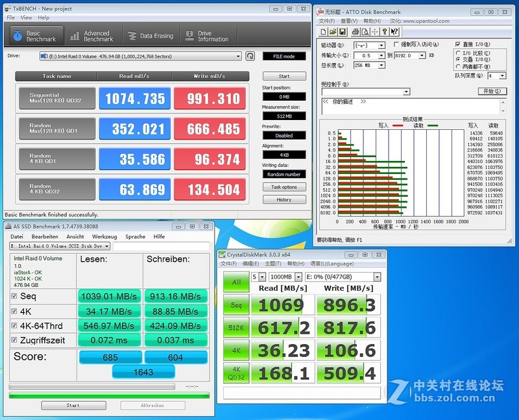Switch to Advanced Benchmark in TxBENCH
The image size is (519, 420).
pyautogui.click(x=92, y=35)
